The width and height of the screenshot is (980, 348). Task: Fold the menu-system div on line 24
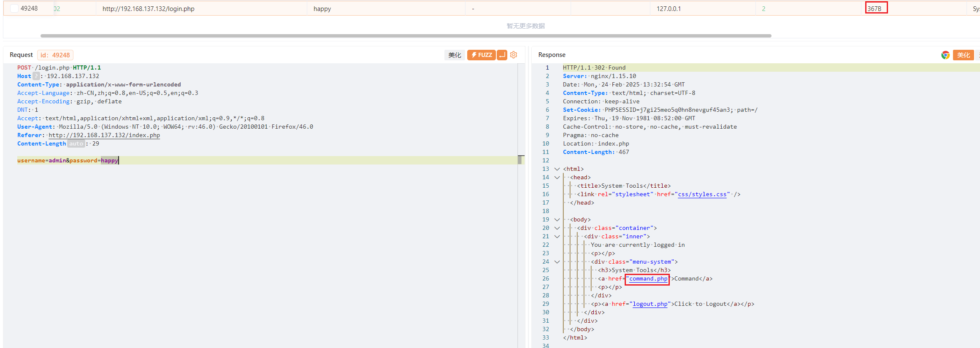pos(557,262)
